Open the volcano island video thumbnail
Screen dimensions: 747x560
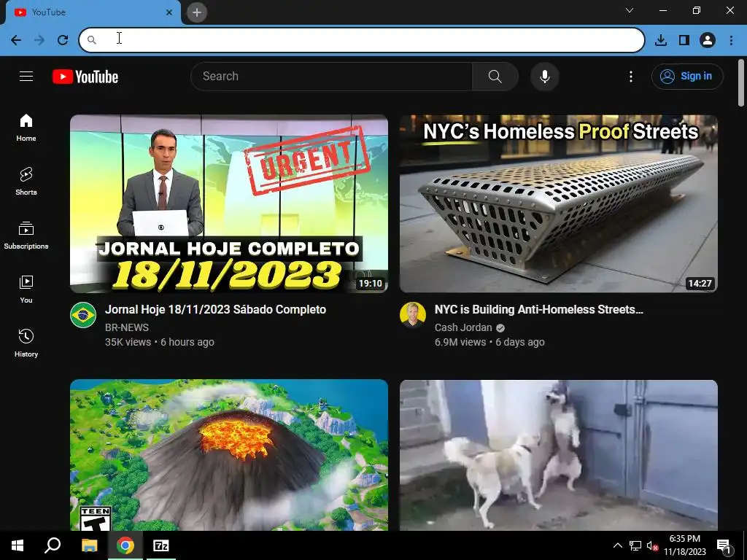pos(229,455)
